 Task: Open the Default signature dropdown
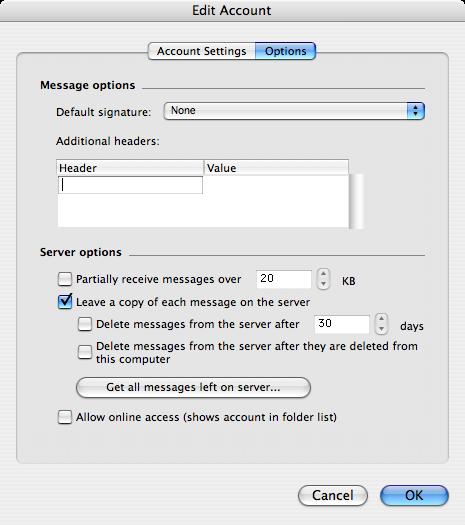[x=294, y=111]
